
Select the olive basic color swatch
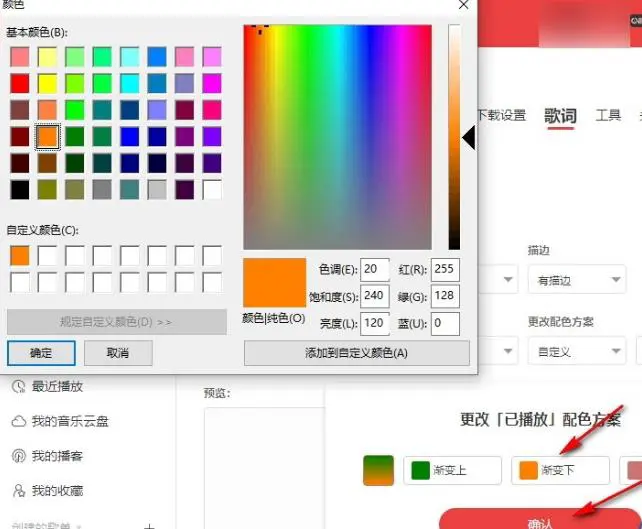(x=47, y=190)
